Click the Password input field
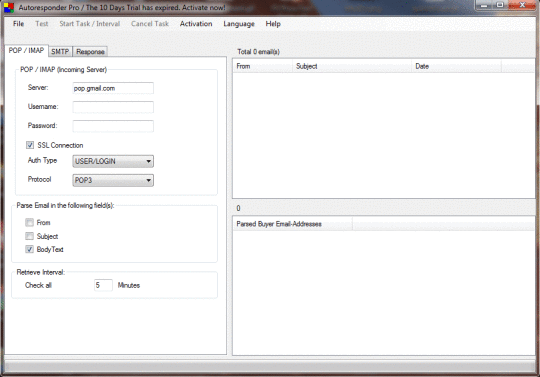Image resolution: width=540 pixels, height=377 pixels. point(113,126)
